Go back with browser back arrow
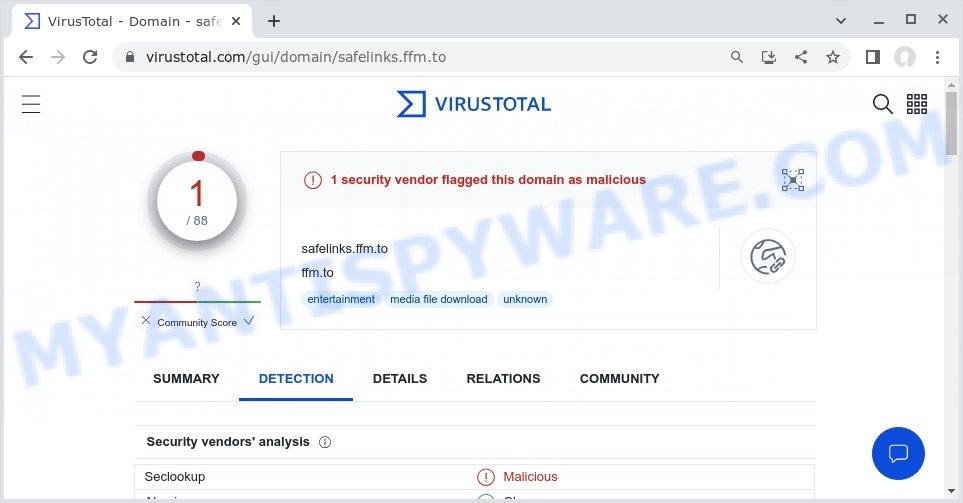 pos(26,57)
